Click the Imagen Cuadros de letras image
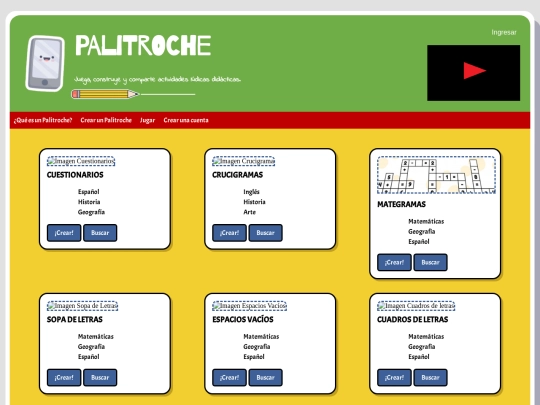Screen dimensions: 540x405 tap(416, 306)
